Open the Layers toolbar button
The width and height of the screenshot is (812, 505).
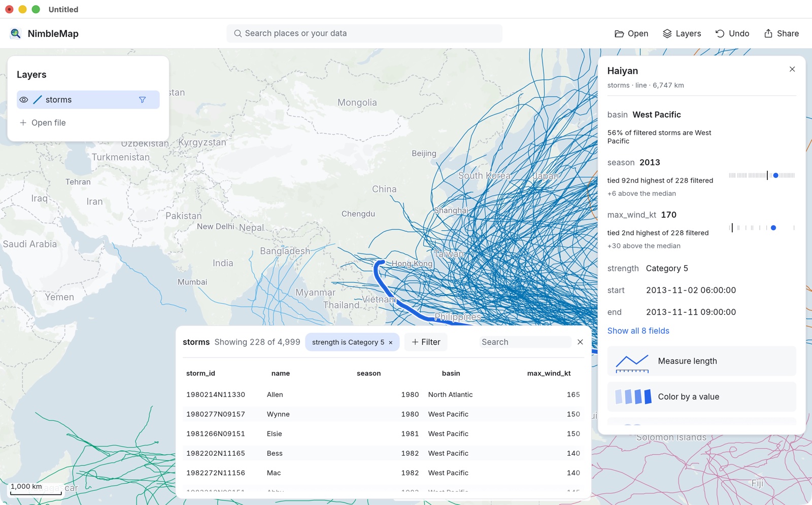click(682, 33)
